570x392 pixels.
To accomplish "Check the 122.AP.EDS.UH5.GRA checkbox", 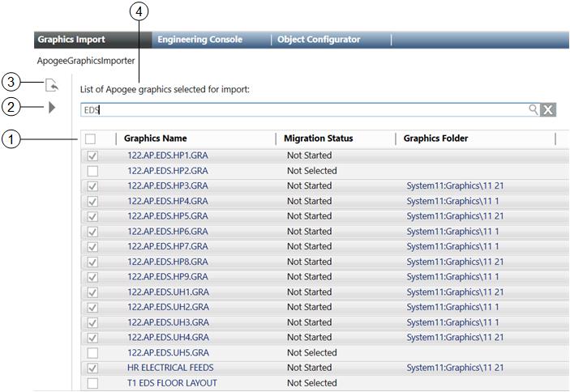I will (92, 353).
